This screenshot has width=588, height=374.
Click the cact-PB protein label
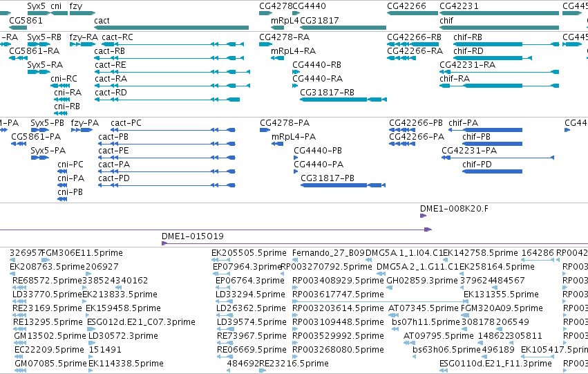pyautogui.click(x=113, y=137)
